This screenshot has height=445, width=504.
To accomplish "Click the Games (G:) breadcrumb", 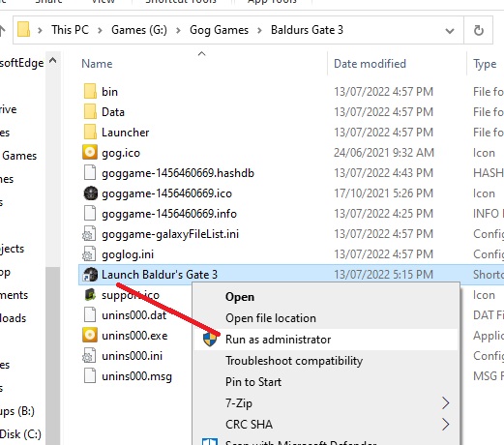I will 139,30.
